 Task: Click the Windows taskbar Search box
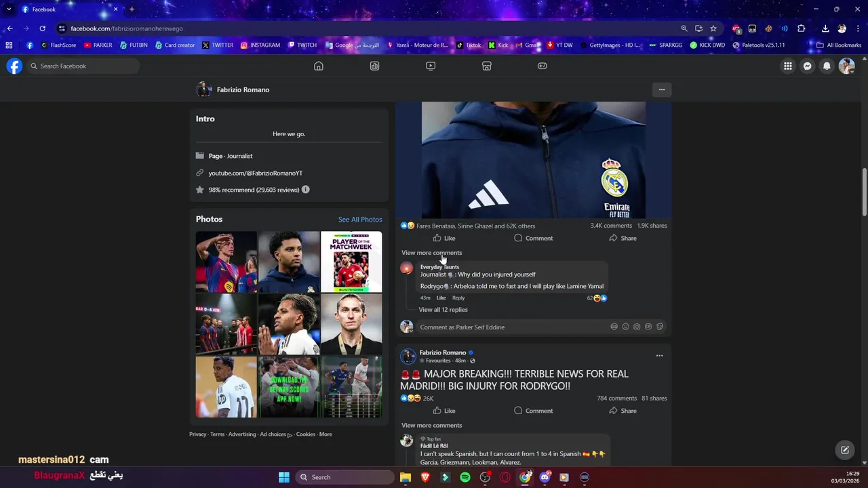click(x=344, y=477)
